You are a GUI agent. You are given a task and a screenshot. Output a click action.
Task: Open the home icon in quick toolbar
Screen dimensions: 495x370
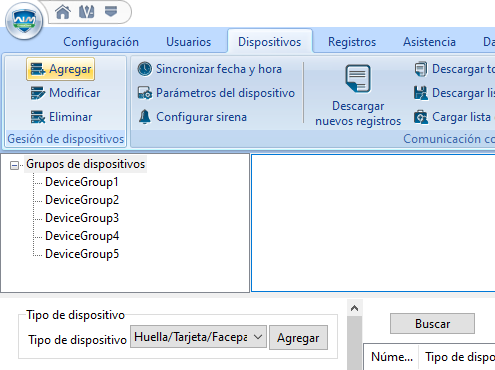(x=63, y=12)
